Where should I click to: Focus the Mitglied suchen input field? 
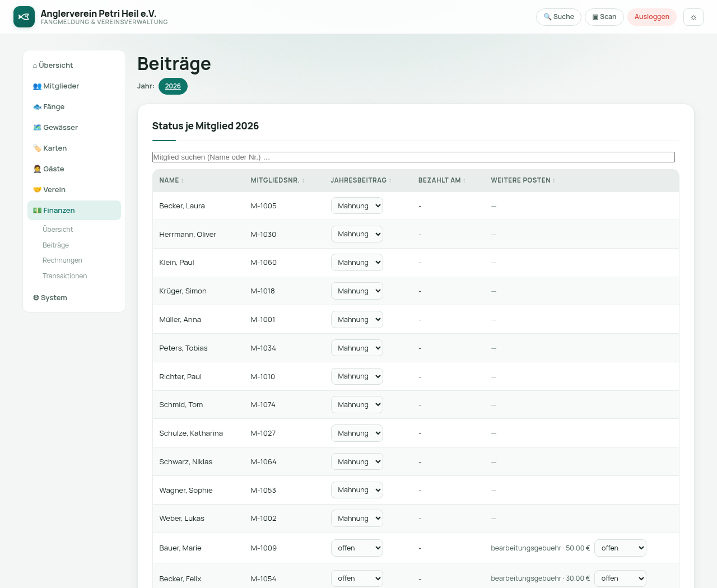(413, 157)
